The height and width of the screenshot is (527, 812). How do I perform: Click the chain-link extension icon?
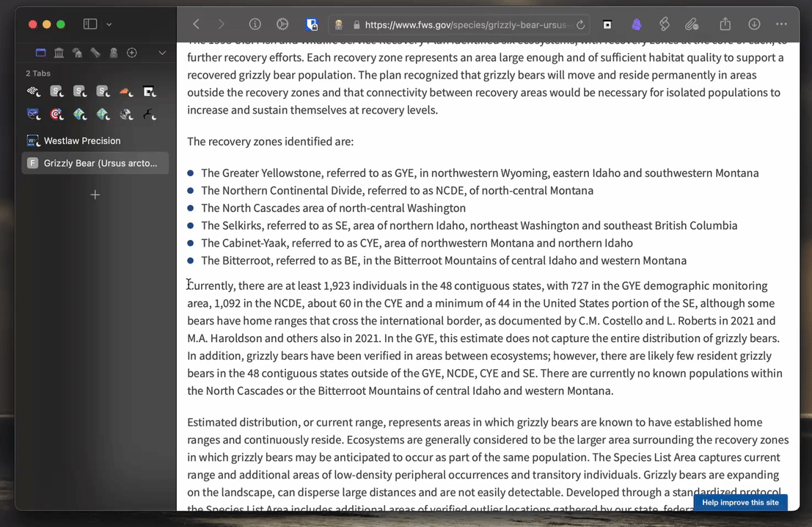click(x=665, y=23)
